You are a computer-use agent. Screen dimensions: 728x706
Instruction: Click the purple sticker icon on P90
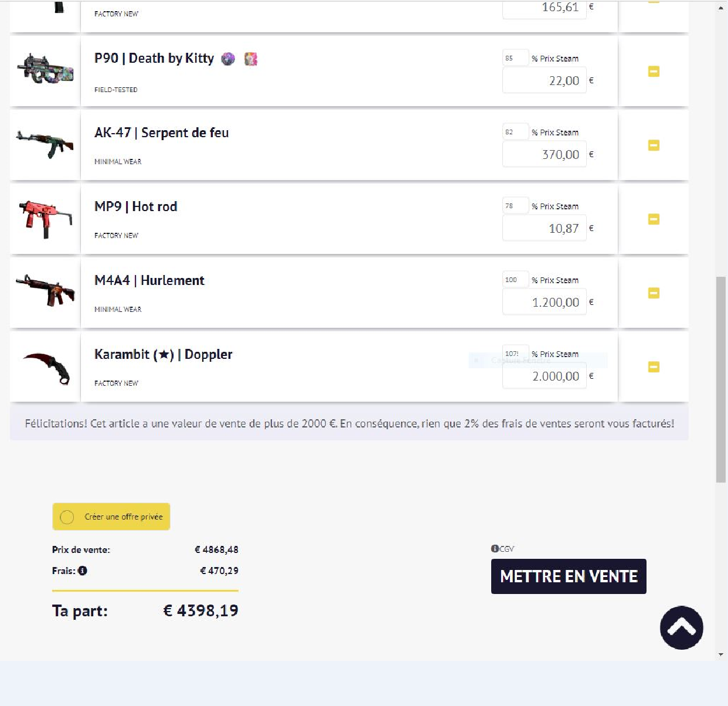click(x=228, y=59)
